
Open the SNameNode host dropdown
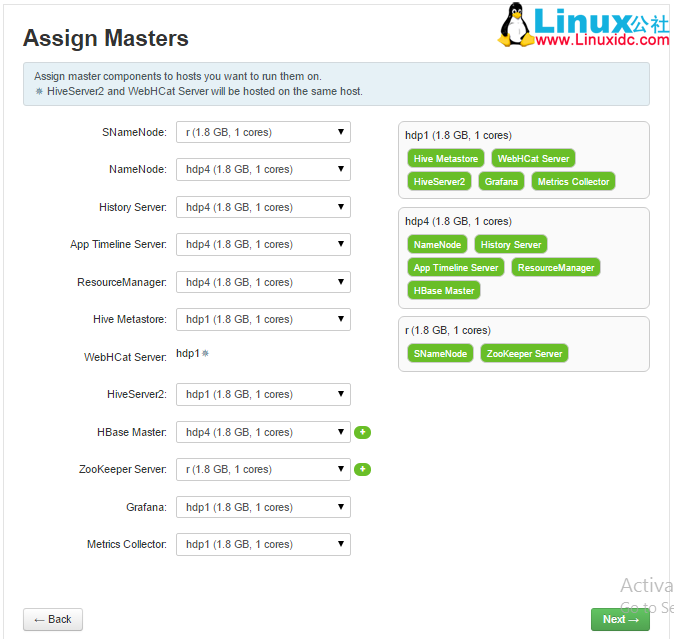(x=263, y=132)
